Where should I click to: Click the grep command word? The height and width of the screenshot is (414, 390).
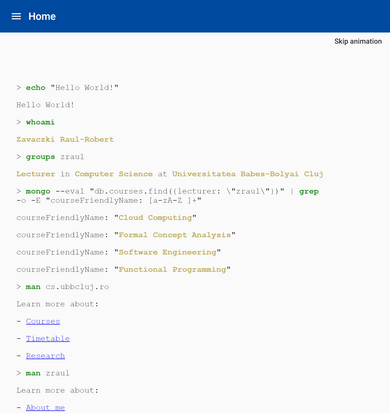coord(309,192)
